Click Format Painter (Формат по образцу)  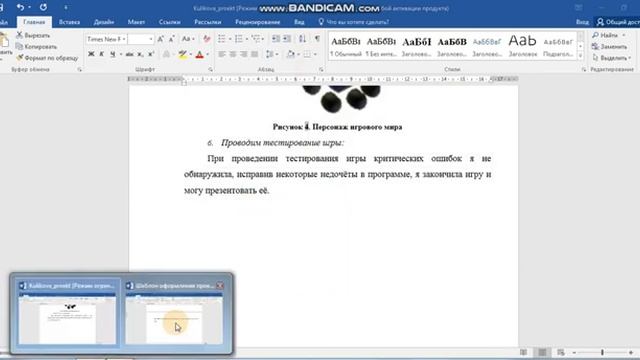47,58
